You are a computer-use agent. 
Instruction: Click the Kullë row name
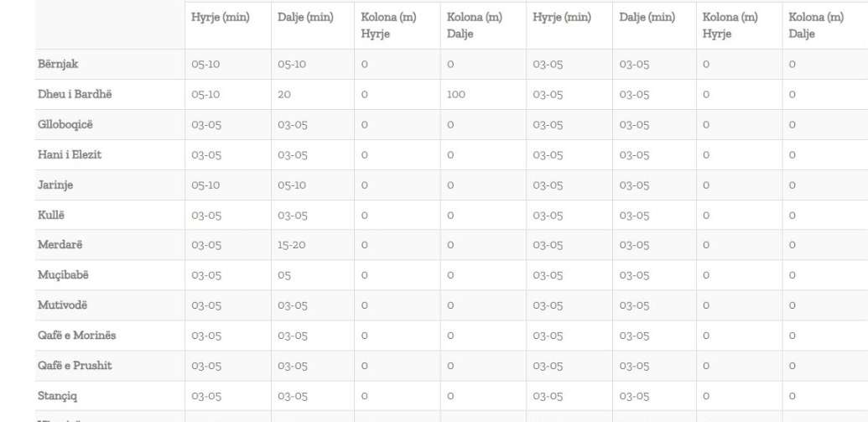(x=51, y=215)
